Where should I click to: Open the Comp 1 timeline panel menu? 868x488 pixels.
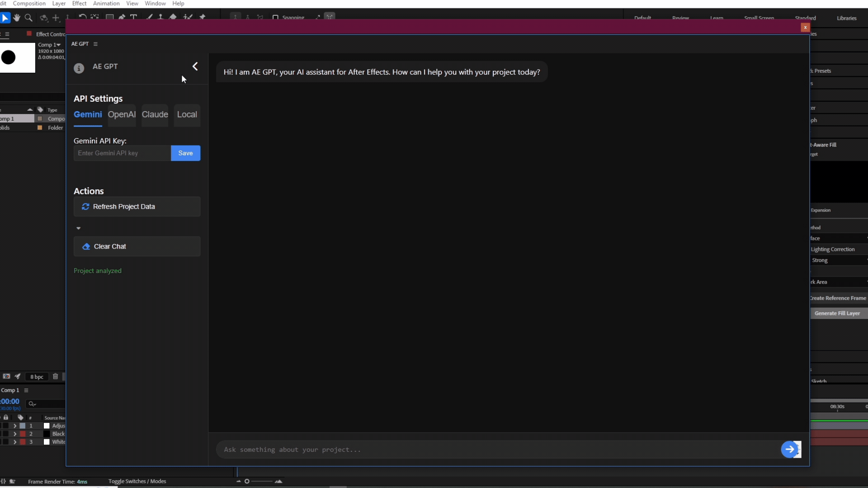coord(26,390)
